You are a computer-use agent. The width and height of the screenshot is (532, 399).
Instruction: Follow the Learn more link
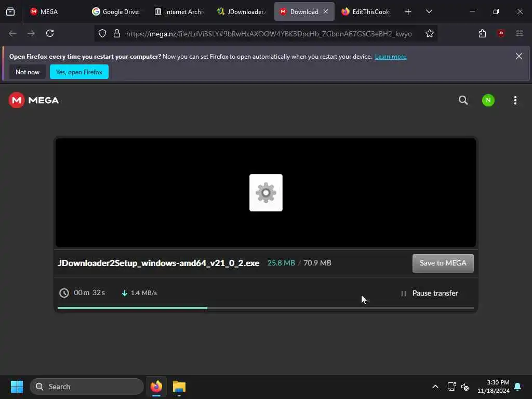pos(391,57)
